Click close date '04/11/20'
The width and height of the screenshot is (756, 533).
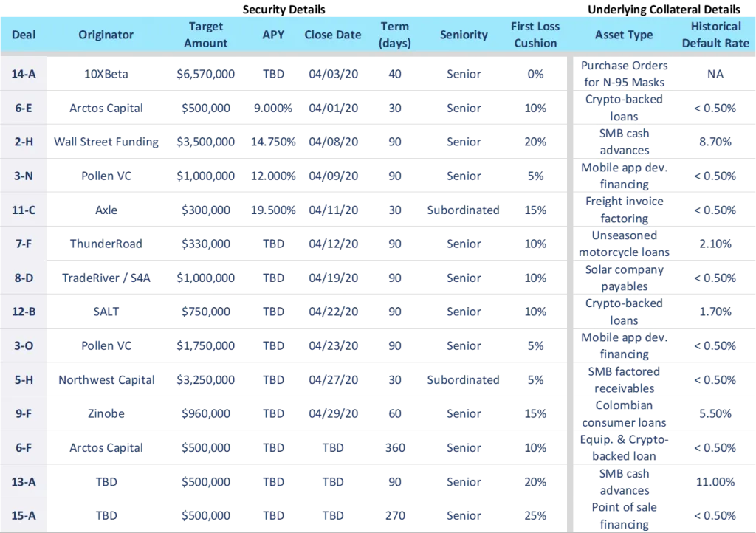pos(333,210)
